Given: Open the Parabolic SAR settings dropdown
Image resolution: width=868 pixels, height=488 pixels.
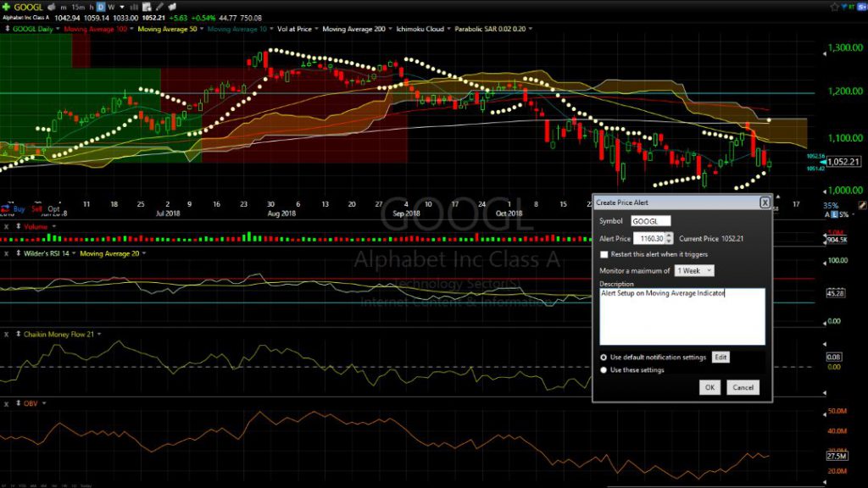Looking at the screenshot, I should click(531, 28).
